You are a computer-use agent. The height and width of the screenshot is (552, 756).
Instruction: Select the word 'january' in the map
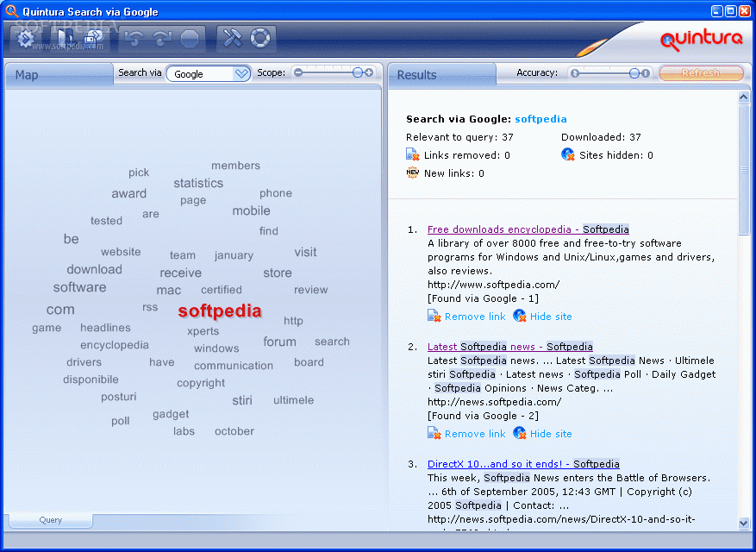coord(234,256)
